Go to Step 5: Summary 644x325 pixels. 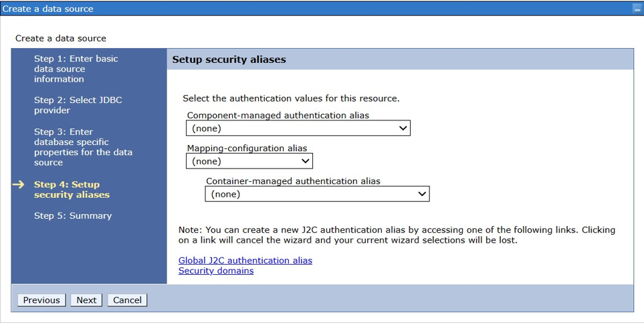[73, 216]
